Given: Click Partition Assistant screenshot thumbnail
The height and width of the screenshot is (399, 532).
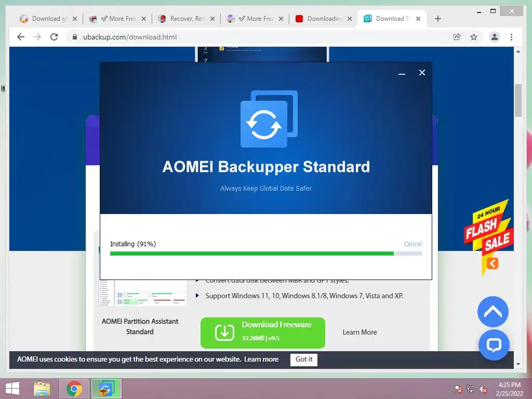Looking at the screenshot, I should (143, 293).
